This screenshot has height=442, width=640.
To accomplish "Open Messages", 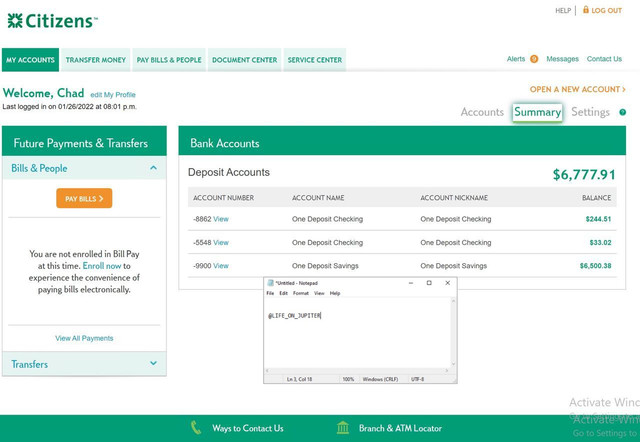I will pyautogui.click(x=562, y=59).
